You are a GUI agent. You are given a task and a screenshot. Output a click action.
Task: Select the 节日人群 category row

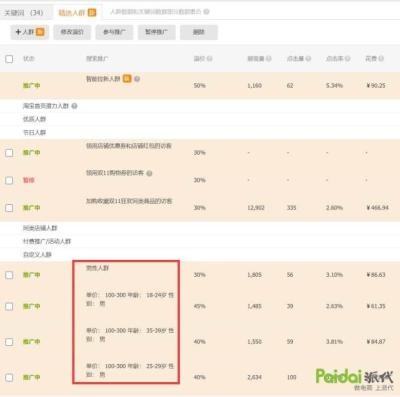[200, 132]
